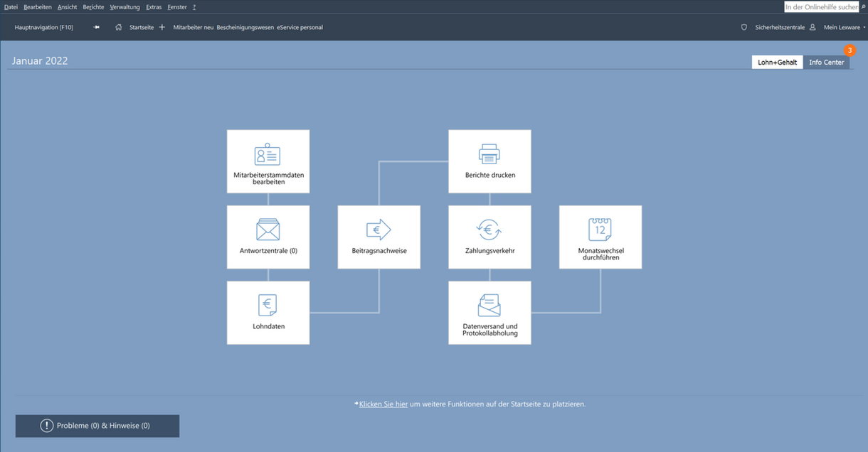The height and width of the screenshot is (452, 868).
Task: Click the plus icon for Mitarbeiter neu
Action: (162, 27)
